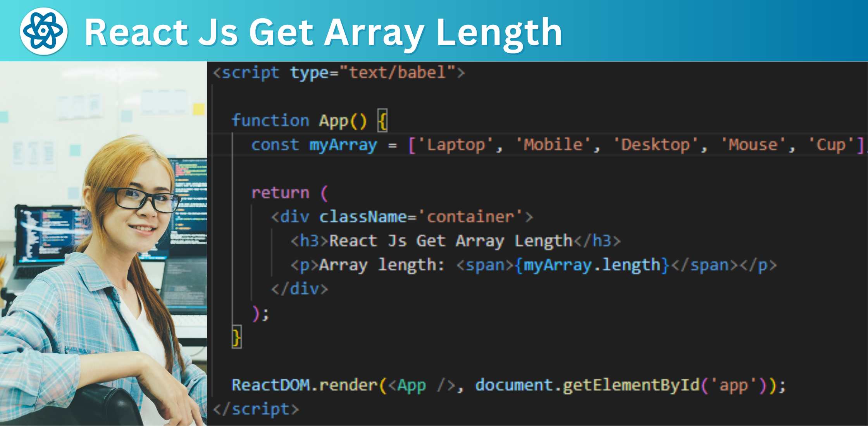Click the {myArray.length} expression

point(592,265)
